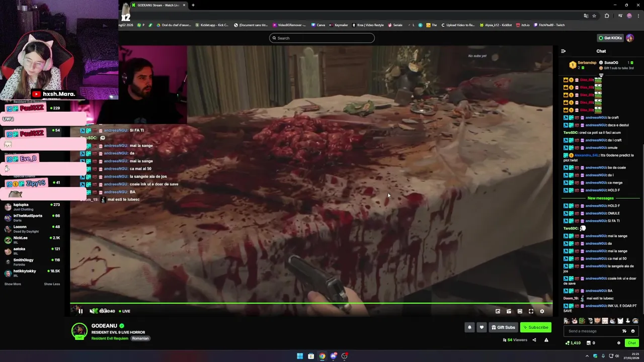Open InTheMudSports channel in sidebar

coord(32,218)
